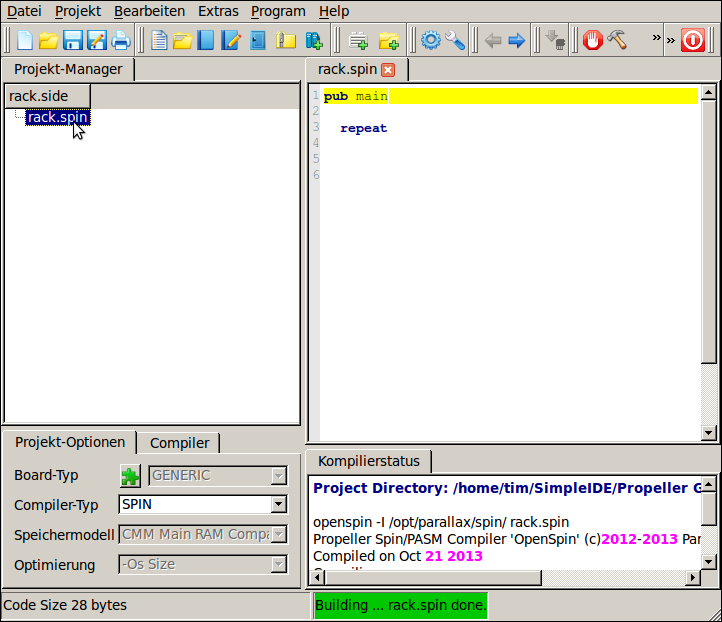Open the Projekt menu

point(78,11)
